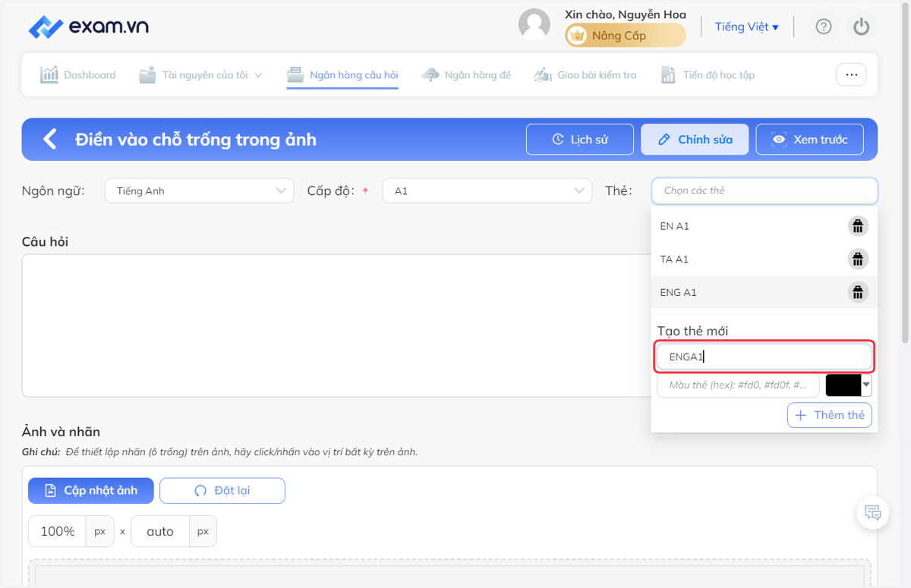Open the tag color picker arrow
The image size is (911, 588).
click(x=867, y=385)
